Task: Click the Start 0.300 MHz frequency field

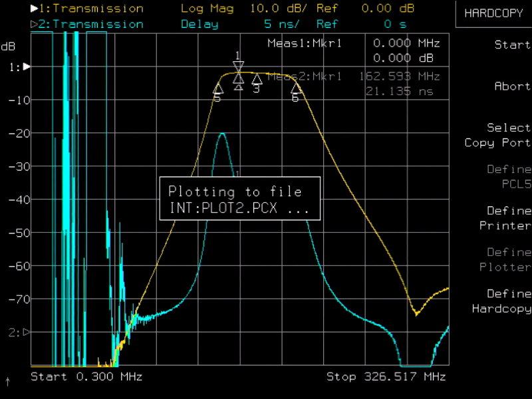Action: tap(86, 377)
